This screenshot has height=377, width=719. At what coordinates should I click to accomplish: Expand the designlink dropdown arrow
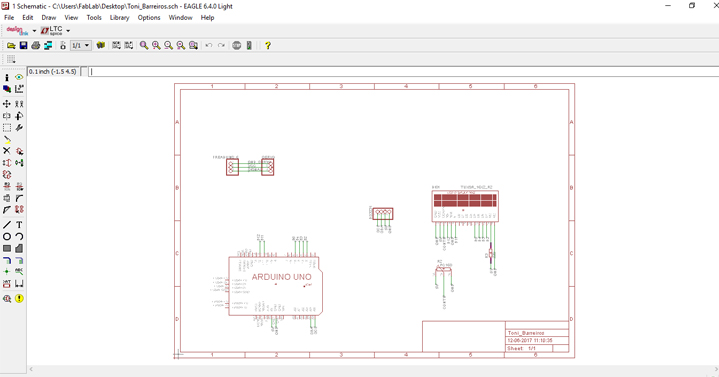click(x=34, y=31)
